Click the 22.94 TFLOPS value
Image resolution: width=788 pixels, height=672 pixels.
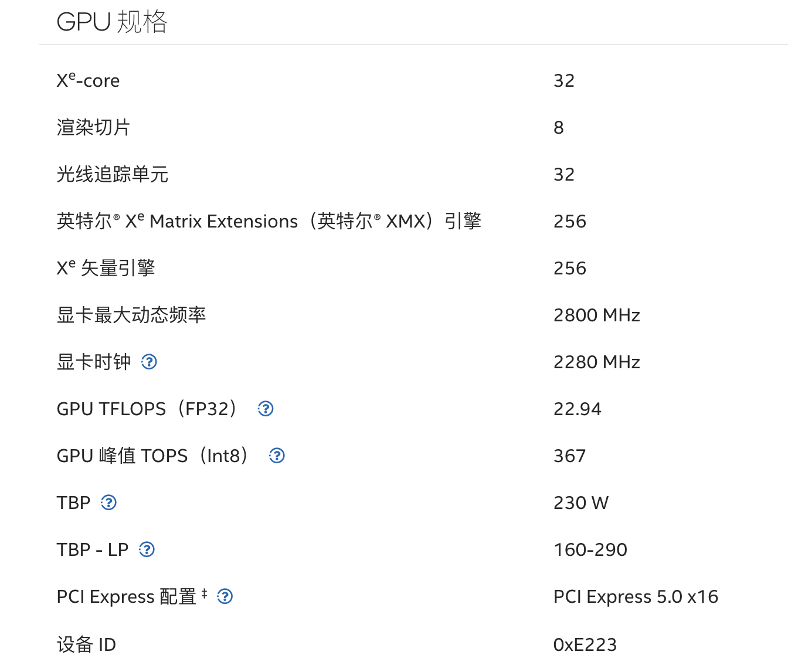click(x=577, y=409)
